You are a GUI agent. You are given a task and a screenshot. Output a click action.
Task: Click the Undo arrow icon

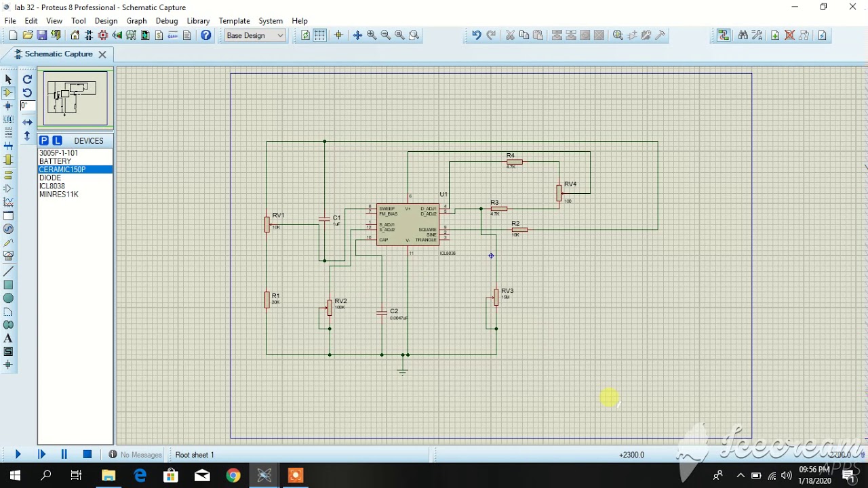[477, 35]
